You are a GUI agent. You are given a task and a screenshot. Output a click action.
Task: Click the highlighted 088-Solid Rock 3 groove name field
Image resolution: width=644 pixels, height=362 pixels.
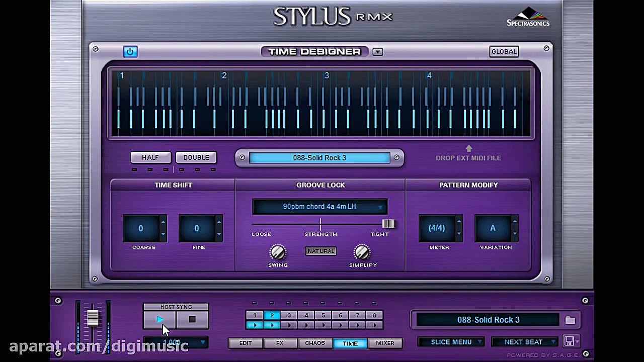click(x=319, y=158)
